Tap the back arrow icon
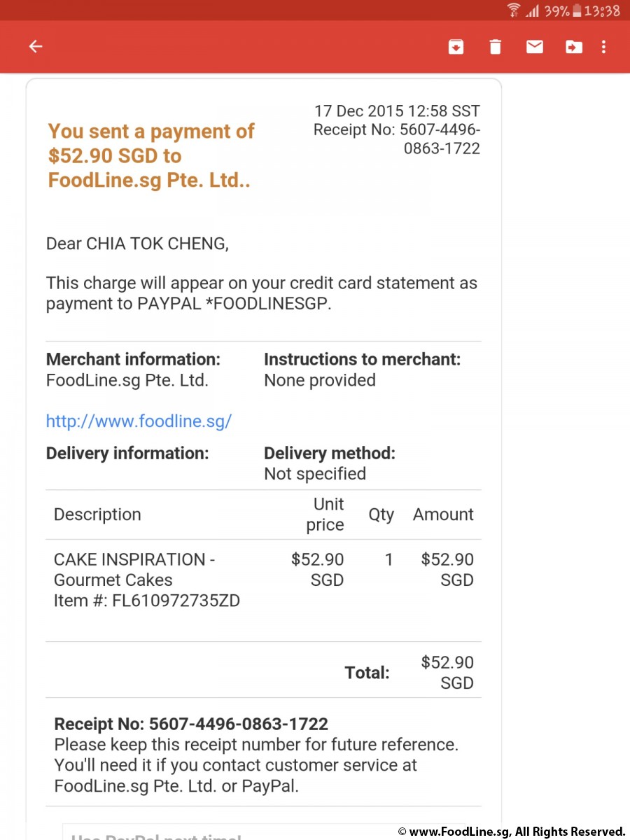 [35, 47]
